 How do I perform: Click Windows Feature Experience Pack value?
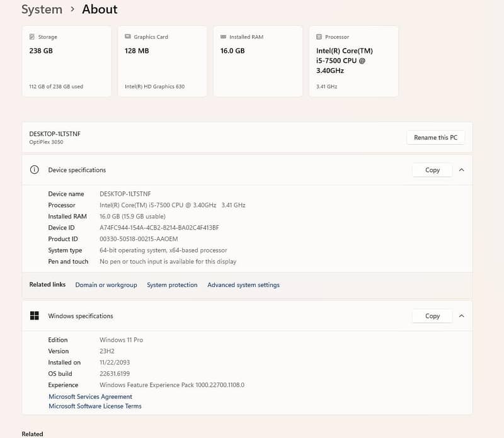(x=172, y=385)
